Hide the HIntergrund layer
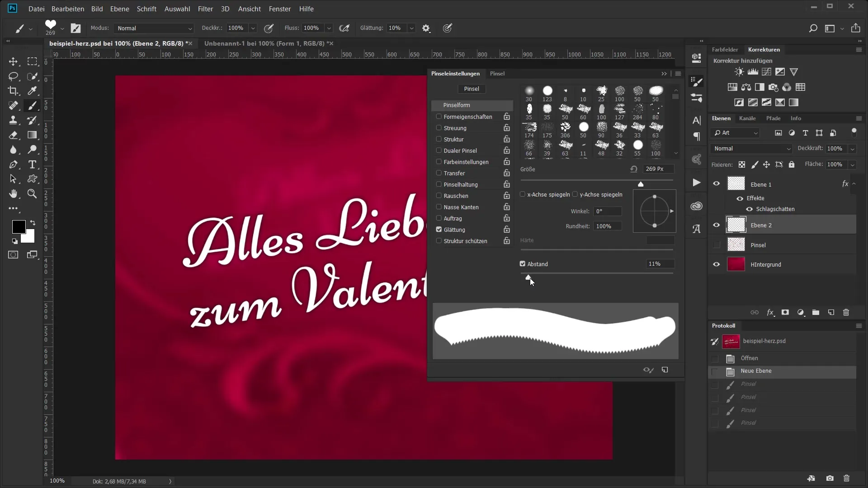 point(717,264)
